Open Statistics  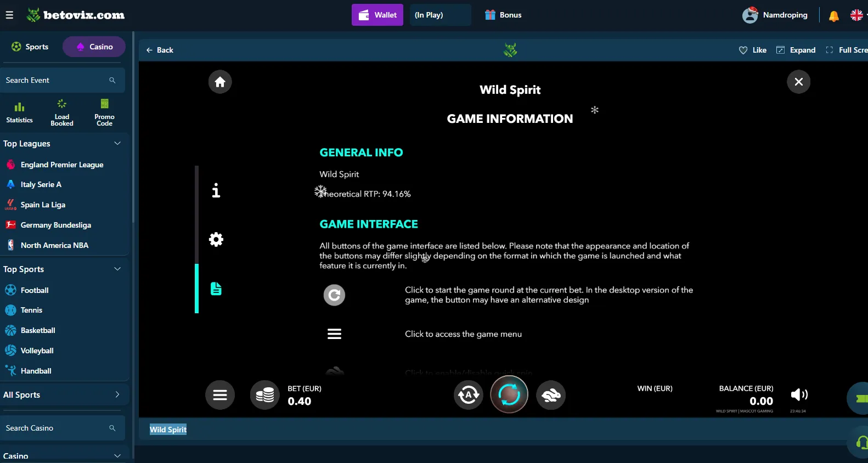[x=19, y=112]
